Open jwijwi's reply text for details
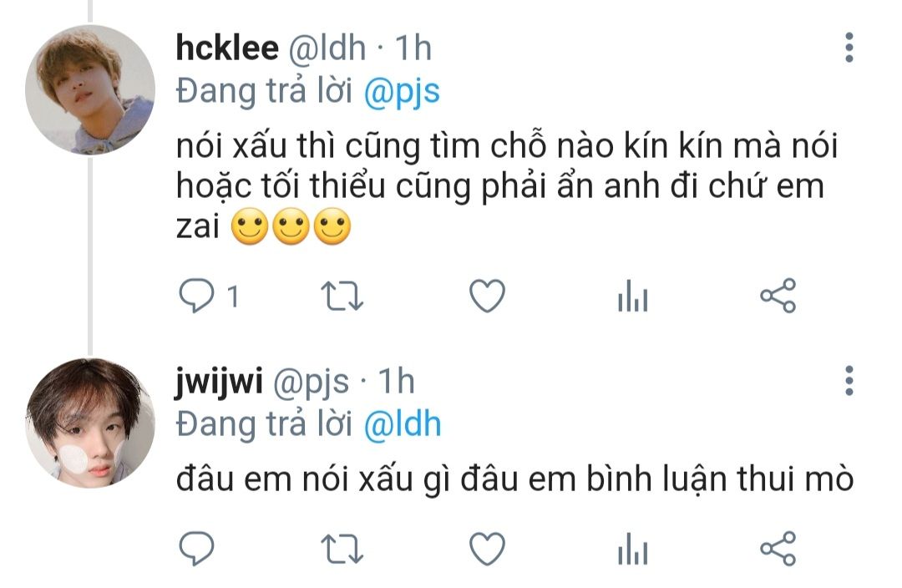 pyautogui.click(x=514, y=479)
